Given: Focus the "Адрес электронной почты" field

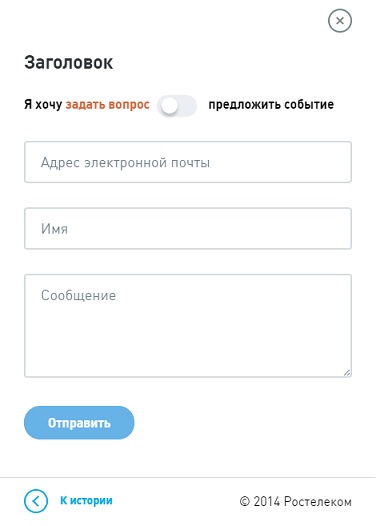Looking at the screenshot, I should 188,162.
